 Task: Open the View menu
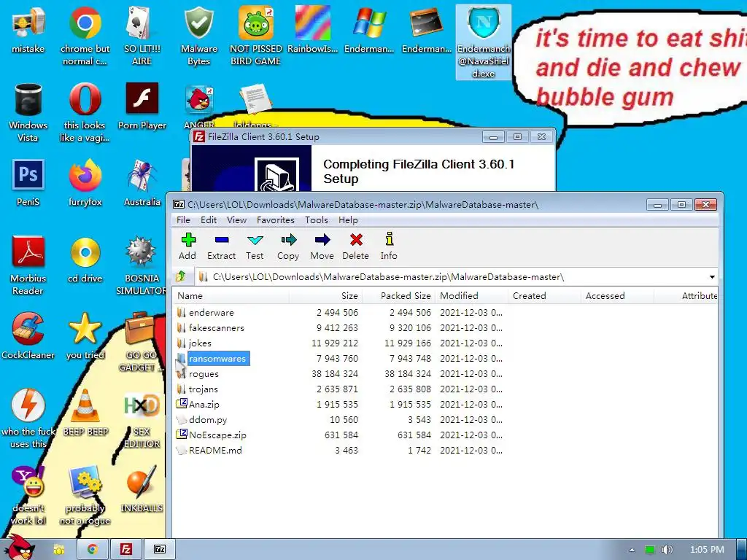237,220
